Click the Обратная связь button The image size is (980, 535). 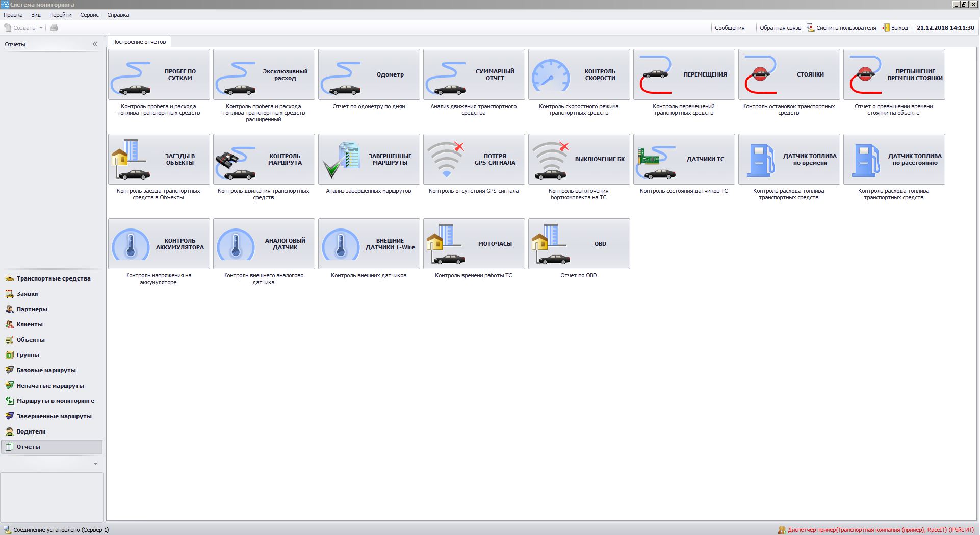coord(780,28)
